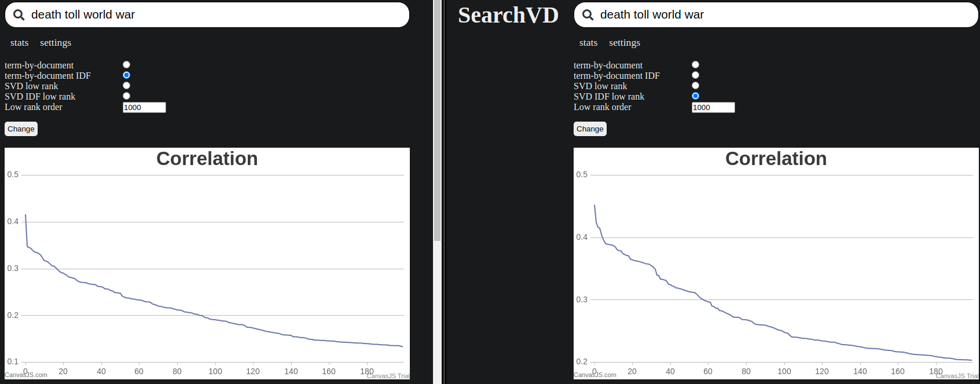Open the settings link in left window

pyautogui.click(x=56, y=43)
